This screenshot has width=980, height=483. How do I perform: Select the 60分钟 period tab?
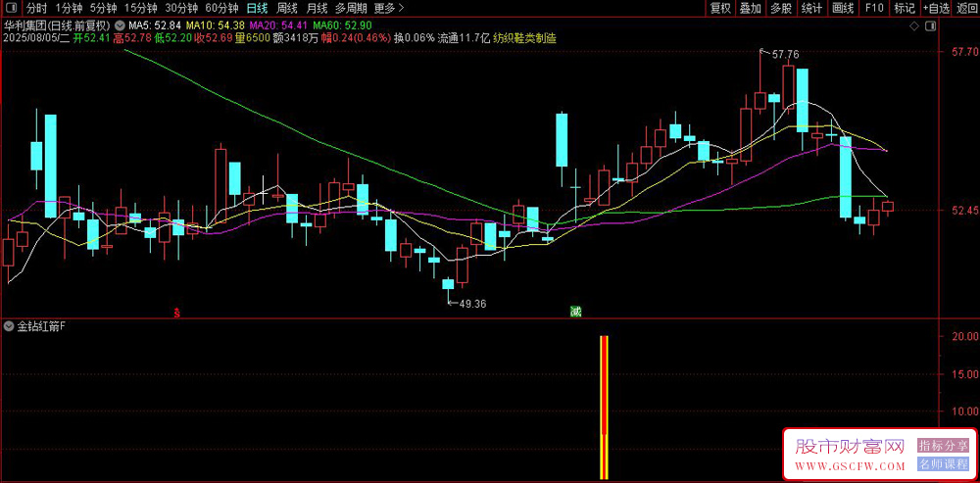221,8
